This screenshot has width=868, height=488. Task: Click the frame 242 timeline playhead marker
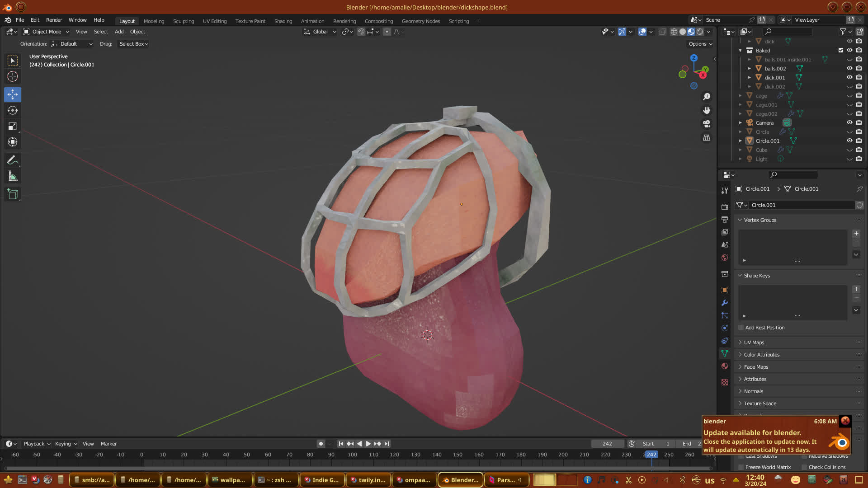click(651, 455)
